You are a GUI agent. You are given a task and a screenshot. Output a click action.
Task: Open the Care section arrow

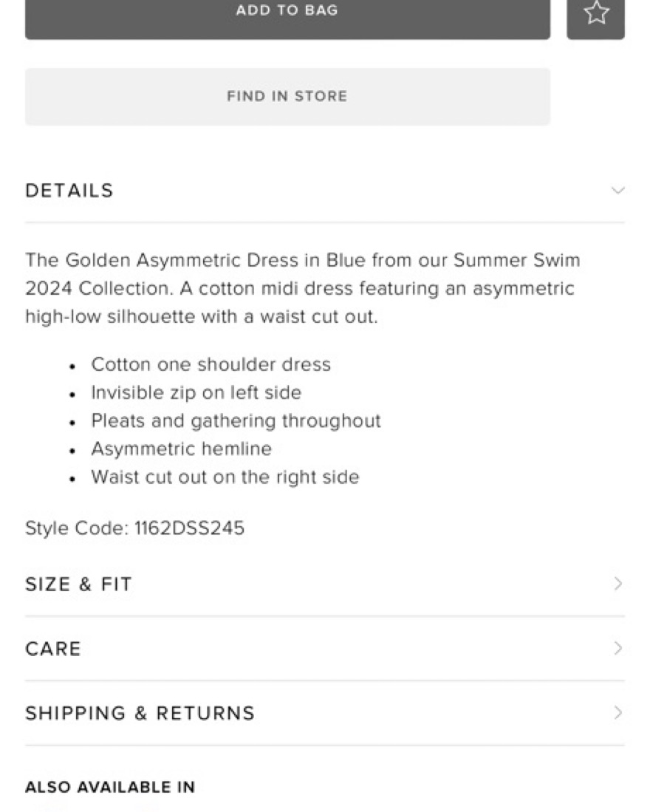point(617,648)
